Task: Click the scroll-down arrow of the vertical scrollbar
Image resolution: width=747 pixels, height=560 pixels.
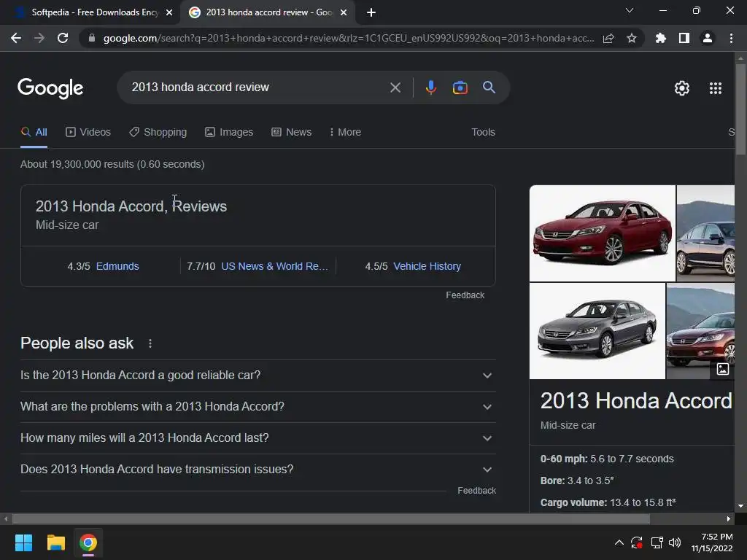Action: (x=740, y=506)
